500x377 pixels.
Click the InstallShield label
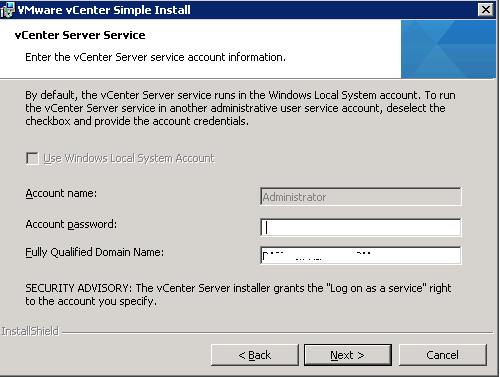(x=30, y=331)
